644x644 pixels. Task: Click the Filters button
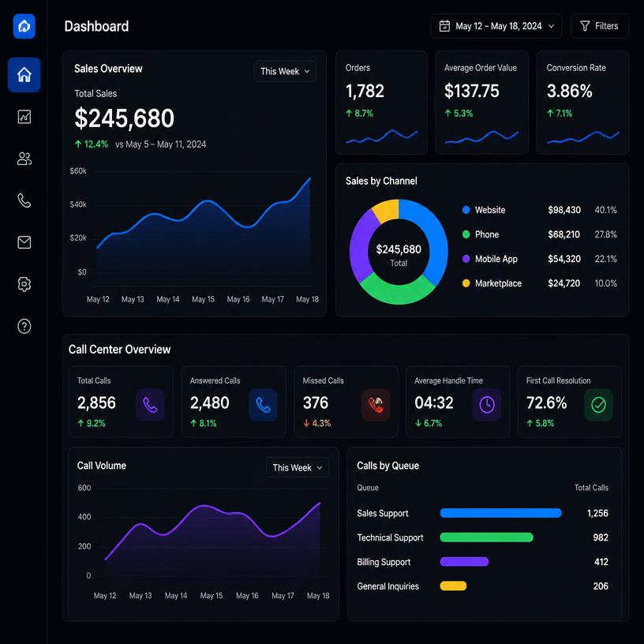pos(600,26)
